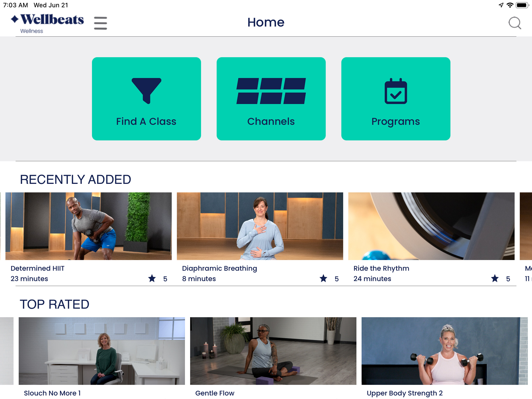
Task: Open the Channels tile label
Action: coord(271,121)
